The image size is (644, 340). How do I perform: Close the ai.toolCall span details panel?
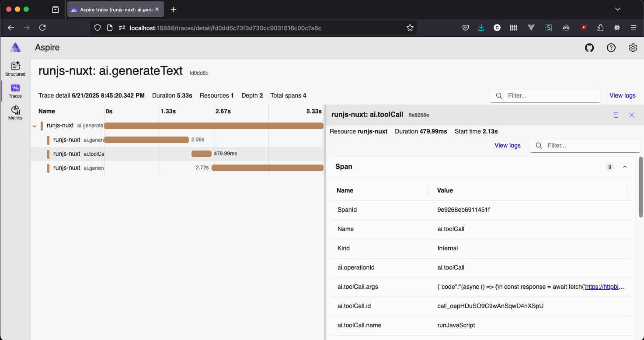[631, 115]
